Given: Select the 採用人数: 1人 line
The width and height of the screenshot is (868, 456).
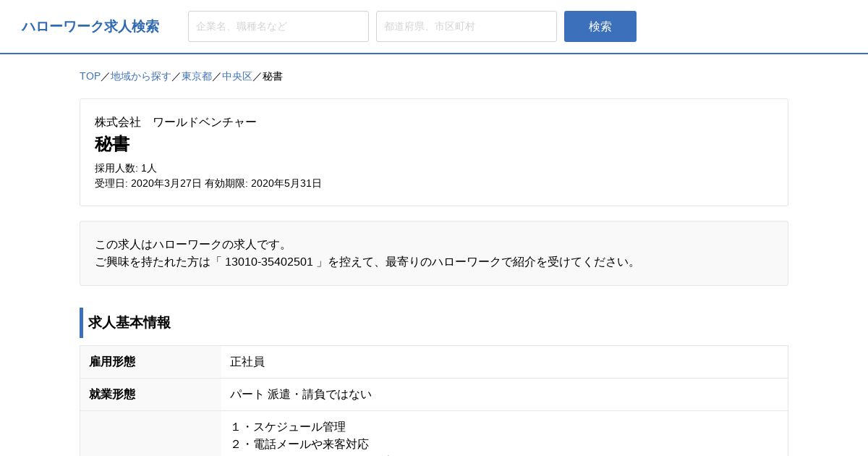Looking at the screenshot, I should click(x=126, y=168).
